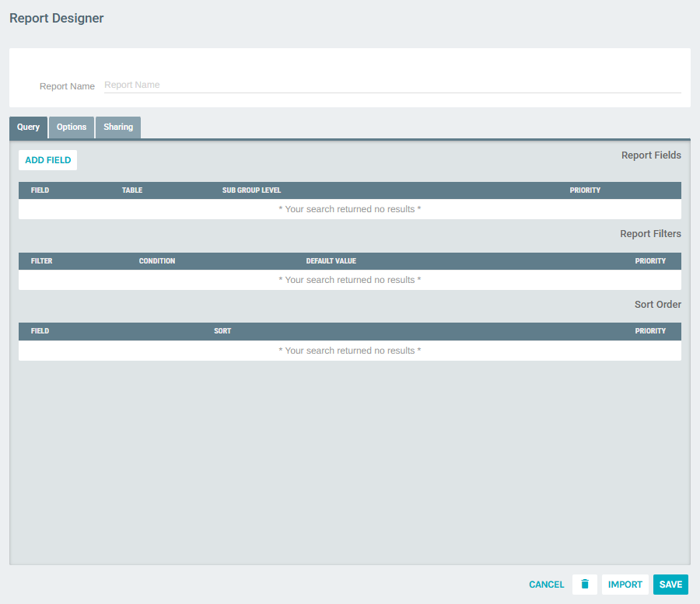Click the trash delete icon near SAVE
This screenshot has width=700, height=604.
[x=584, y=584]
